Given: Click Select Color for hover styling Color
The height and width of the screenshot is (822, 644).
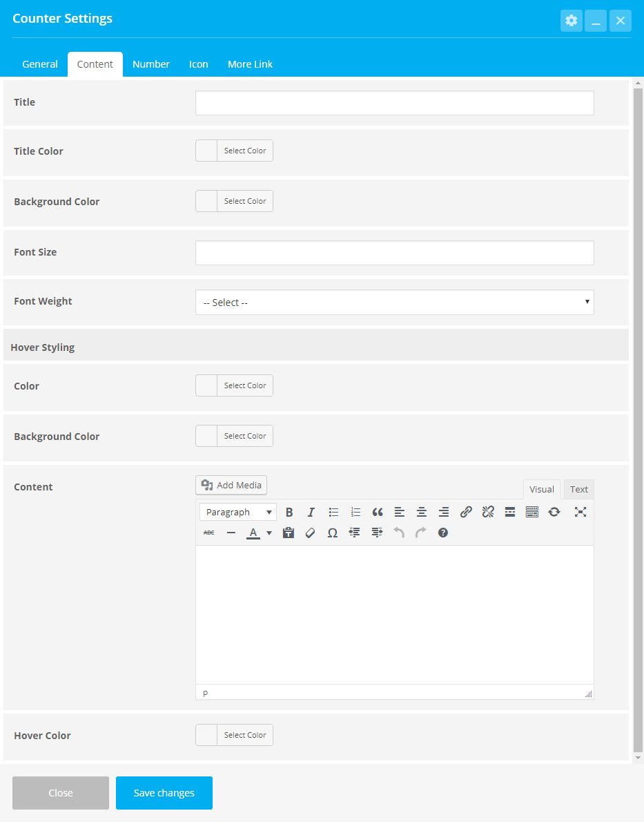Looking at the screenshot, I should pos(245,385).
